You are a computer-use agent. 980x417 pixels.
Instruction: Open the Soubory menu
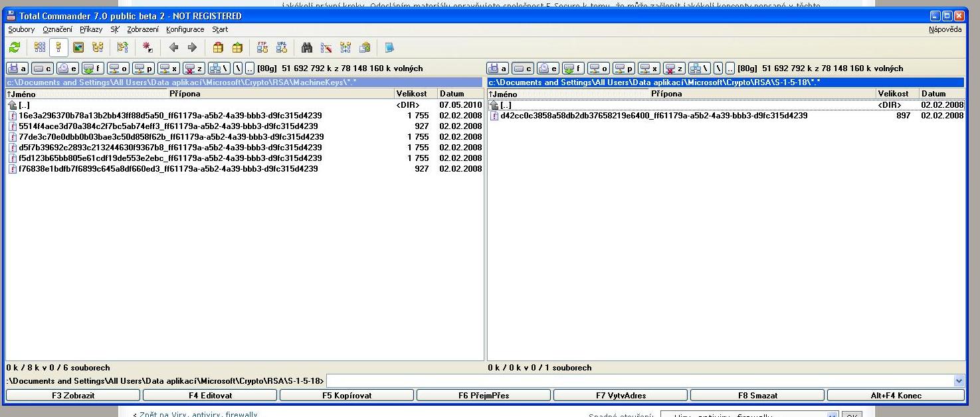click(21, 29)
